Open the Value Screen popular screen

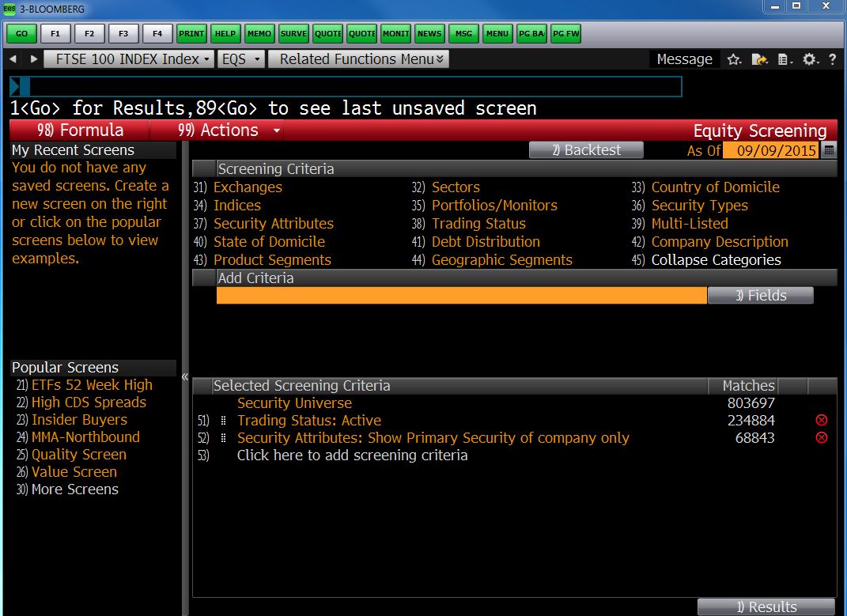(x=74, y=472)
